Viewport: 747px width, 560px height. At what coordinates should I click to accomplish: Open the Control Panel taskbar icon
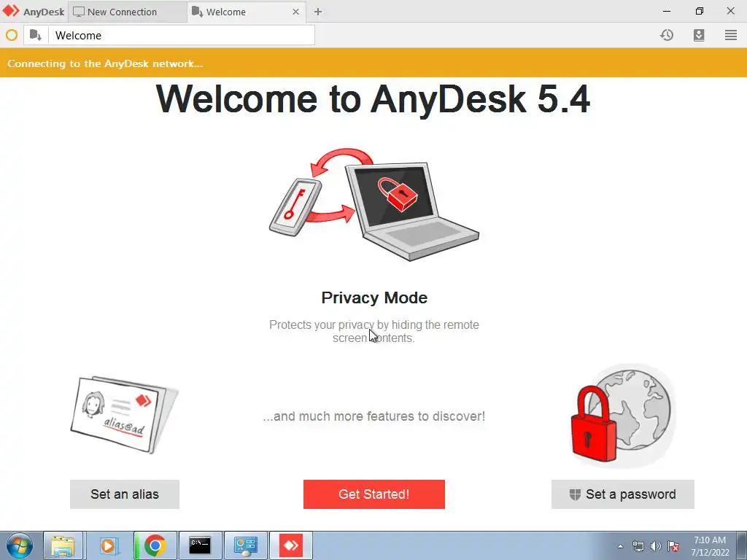(x=245, y=545)
